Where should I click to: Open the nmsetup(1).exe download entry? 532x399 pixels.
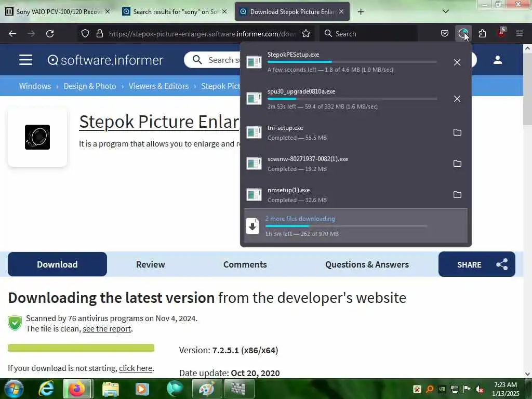pos(346,195)
